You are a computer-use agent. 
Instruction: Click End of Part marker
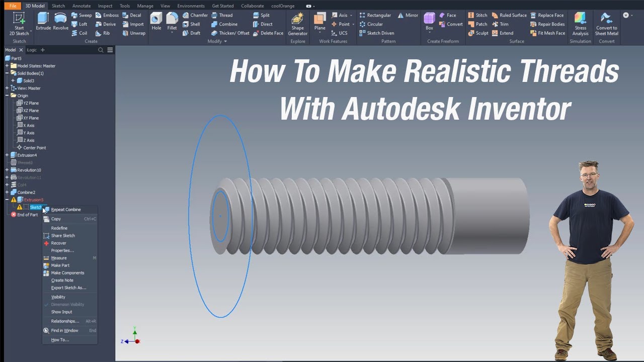tap(24, 215)
